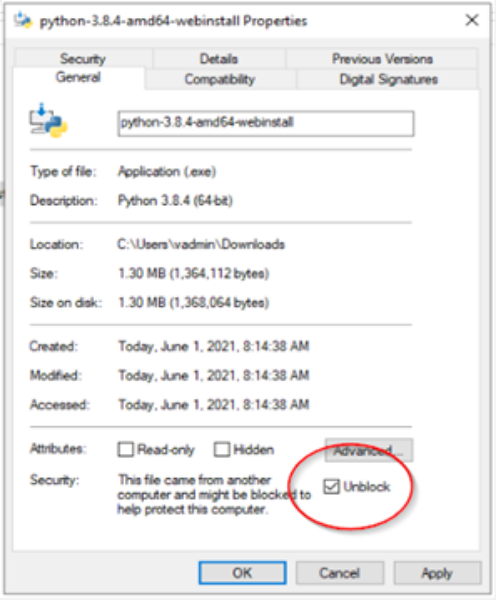496x600 pixels.
Task: Click the Python installer icon in title bar
Action: 23,20
